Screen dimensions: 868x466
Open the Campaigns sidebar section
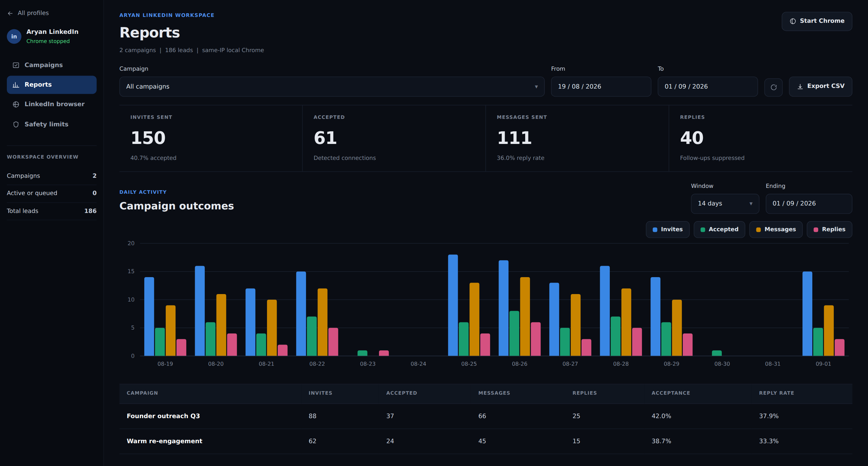(x=51, y=65)
